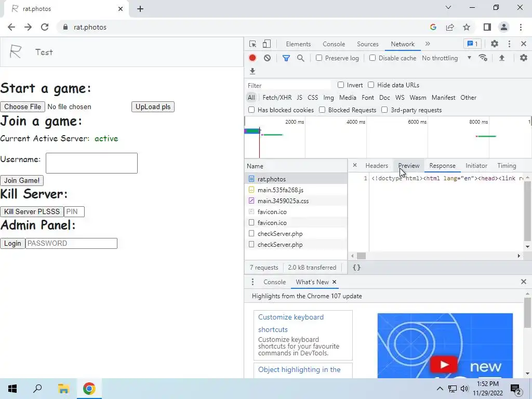This screenshot has width=532, height=399.
Task: Share this page icon in address bar
Action: (450, 27)
